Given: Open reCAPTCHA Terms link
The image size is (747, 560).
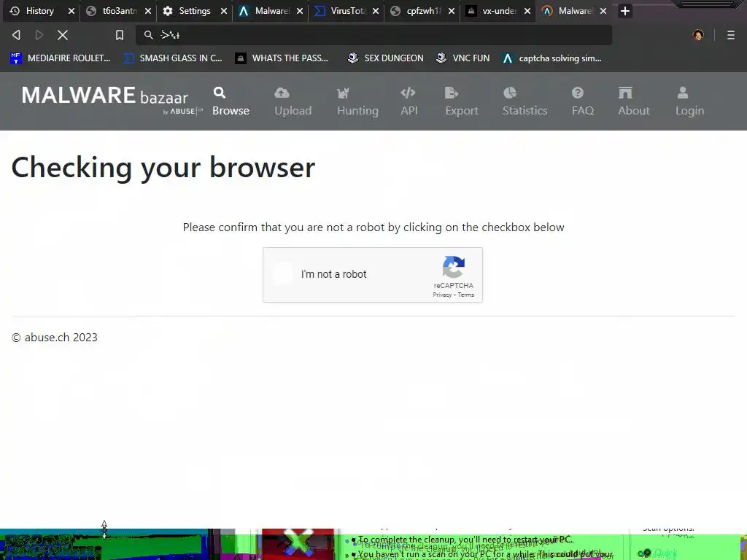Looking at the screenshot, I should 466,295.
